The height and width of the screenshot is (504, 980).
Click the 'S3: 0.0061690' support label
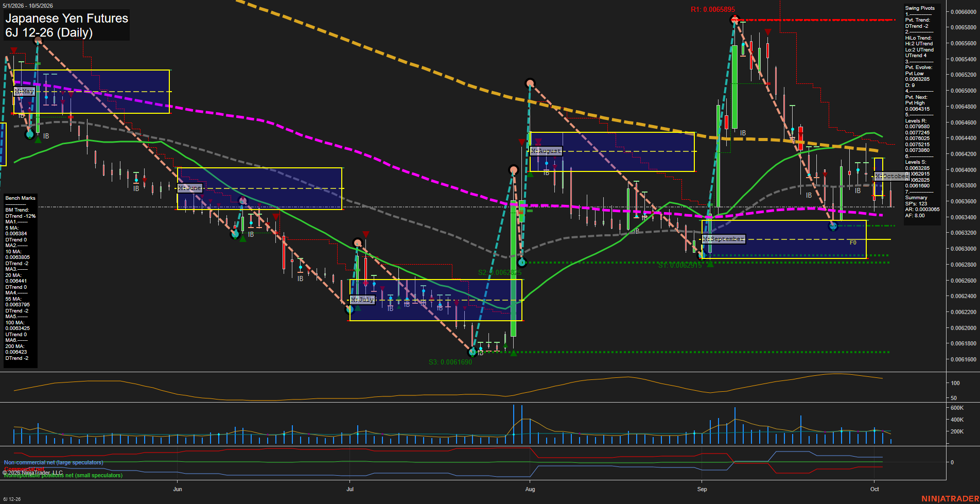450,362
